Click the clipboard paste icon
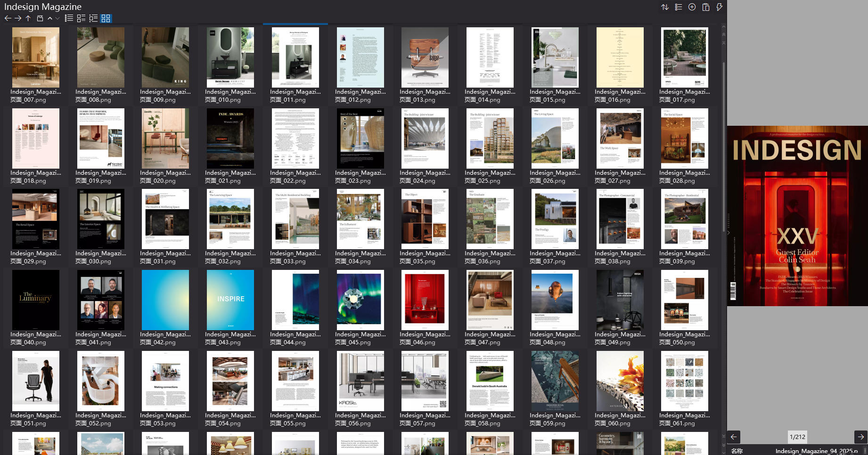Viewport: 868px width, 455px height. point(705,7)
